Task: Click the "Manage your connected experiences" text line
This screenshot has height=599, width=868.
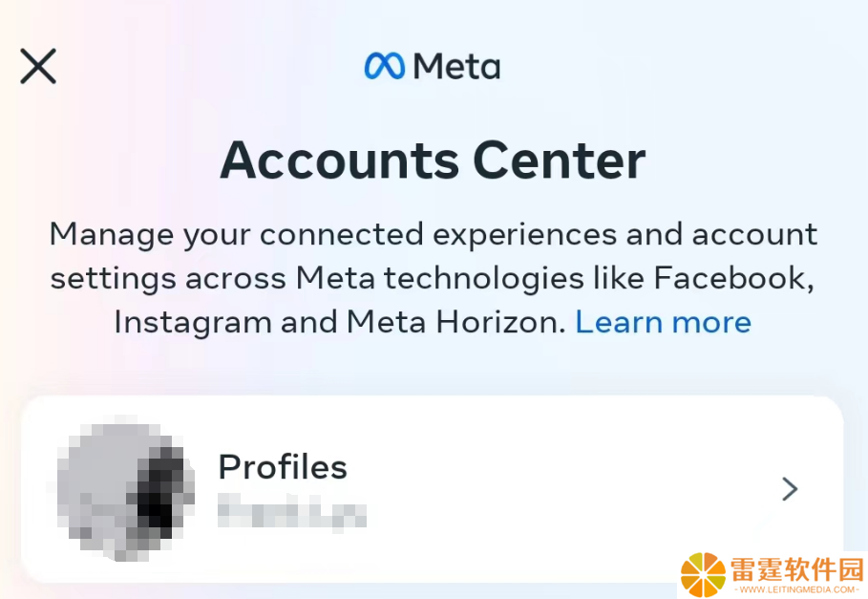Action: (434, 234)
